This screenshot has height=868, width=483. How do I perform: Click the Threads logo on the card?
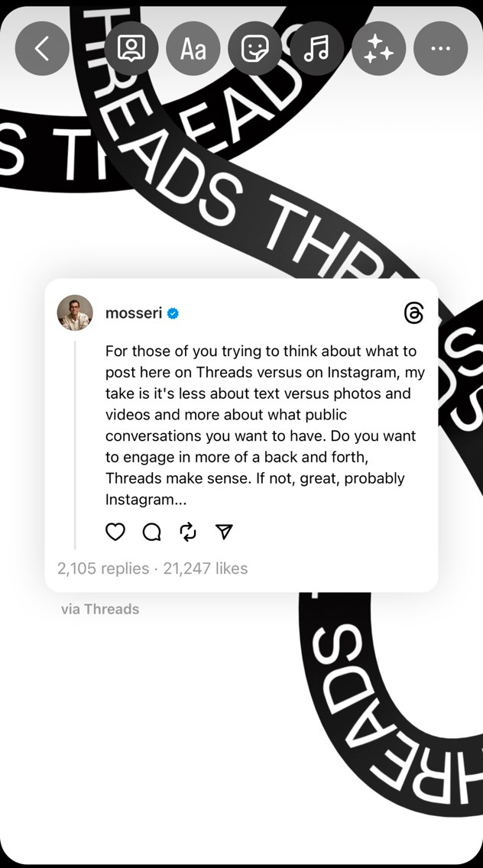click(x=413, y=313)
